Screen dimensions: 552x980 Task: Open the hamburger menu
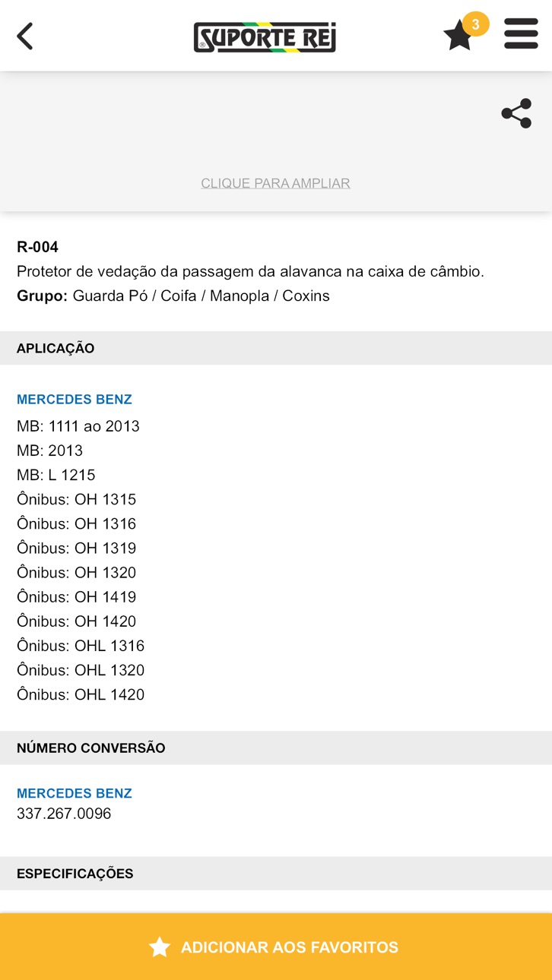(521, 35)
